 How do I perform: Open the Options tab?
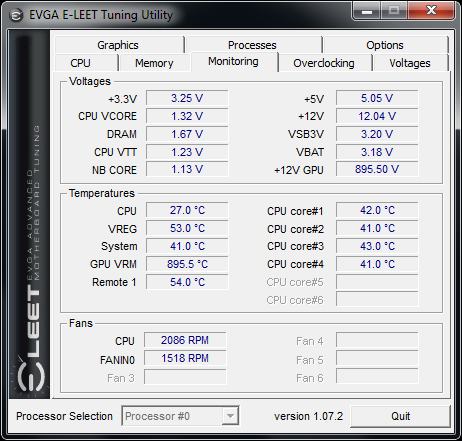[x=385, y=45]
